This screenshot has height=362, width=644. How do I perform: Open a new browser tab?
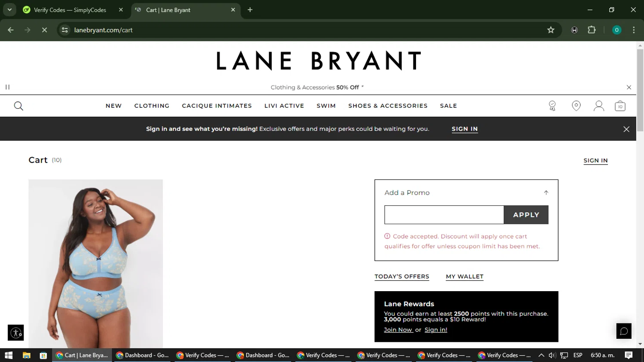[x=250, y=10]
